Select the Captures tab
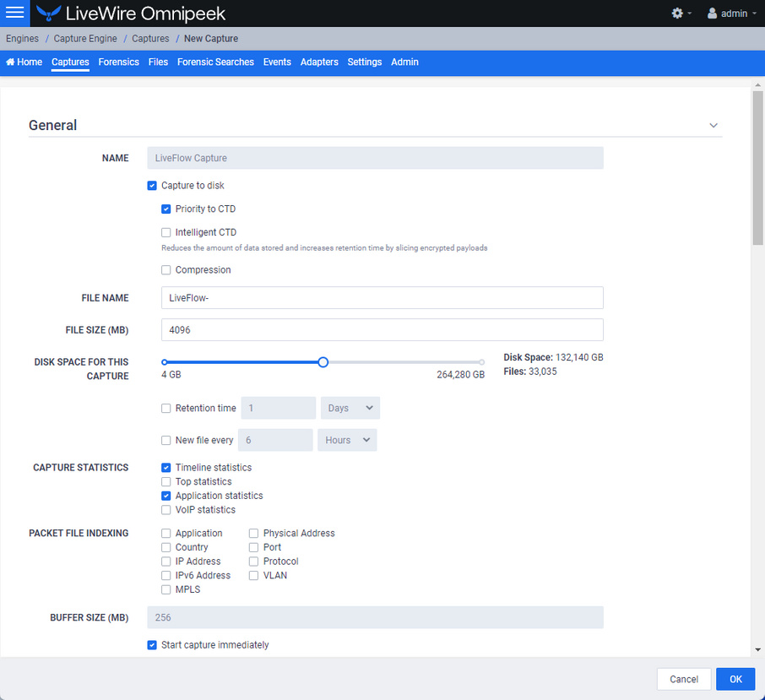 (70, 62)
